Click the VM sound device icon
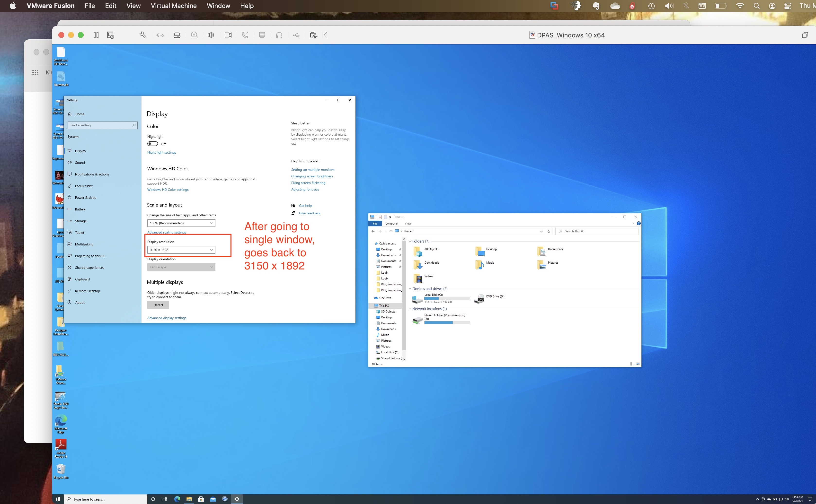Image resolution: width=816 pixels, height=504 pixels. pos(211,35)
